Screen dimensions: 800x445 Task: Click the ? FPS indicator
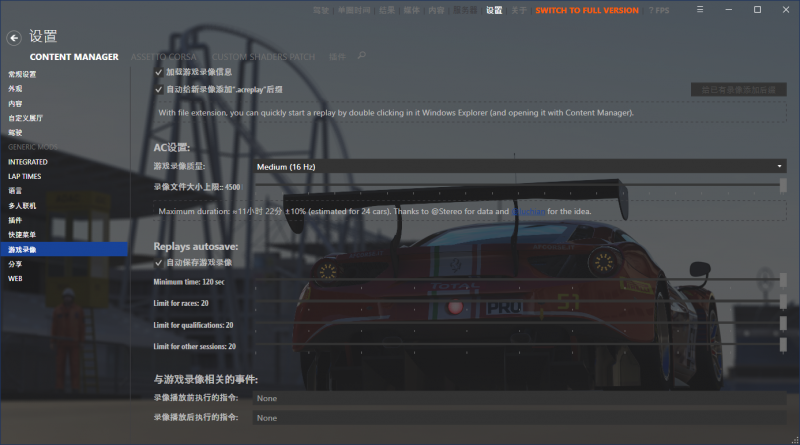tap(659, 10)
